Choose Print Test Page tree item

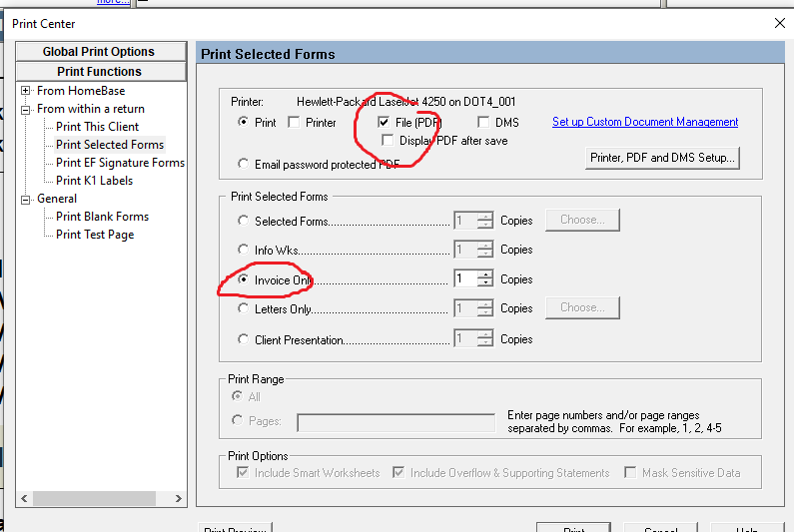tap(95, 235)
